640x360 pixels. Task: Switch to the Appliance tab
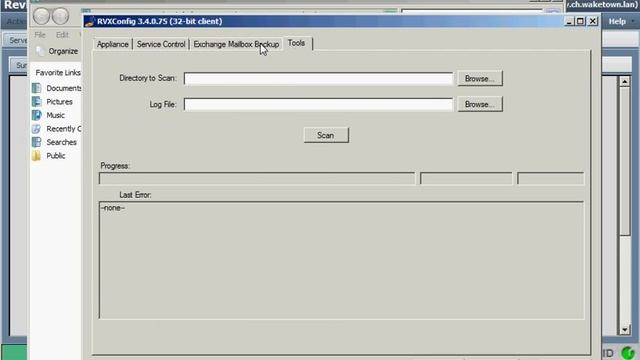113,44
